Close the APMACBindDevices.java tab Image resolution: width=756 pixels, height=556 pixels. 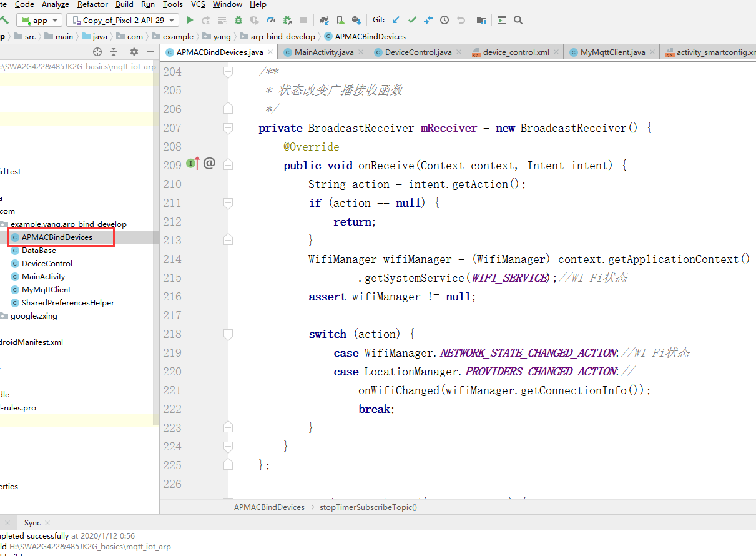tap(270, 52)
